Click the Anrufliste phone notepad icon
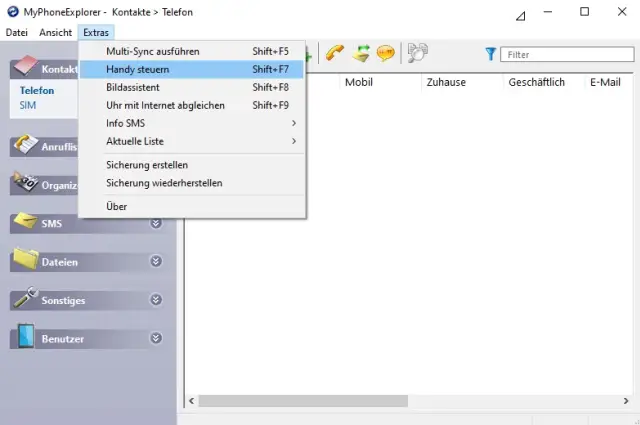The height and width of the screenshot is (425, 640). 25,144
